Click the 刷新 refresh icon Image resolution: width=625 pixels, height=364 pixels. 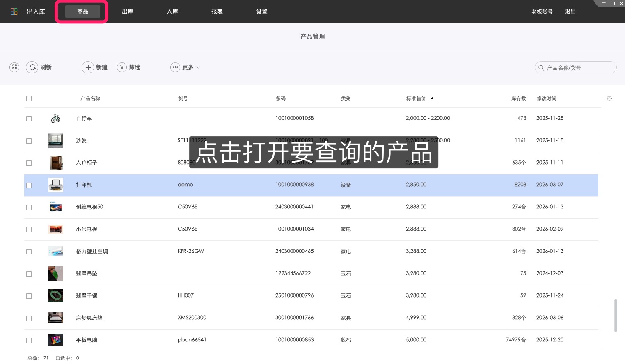pyautogui.click(x=32, y=67)
